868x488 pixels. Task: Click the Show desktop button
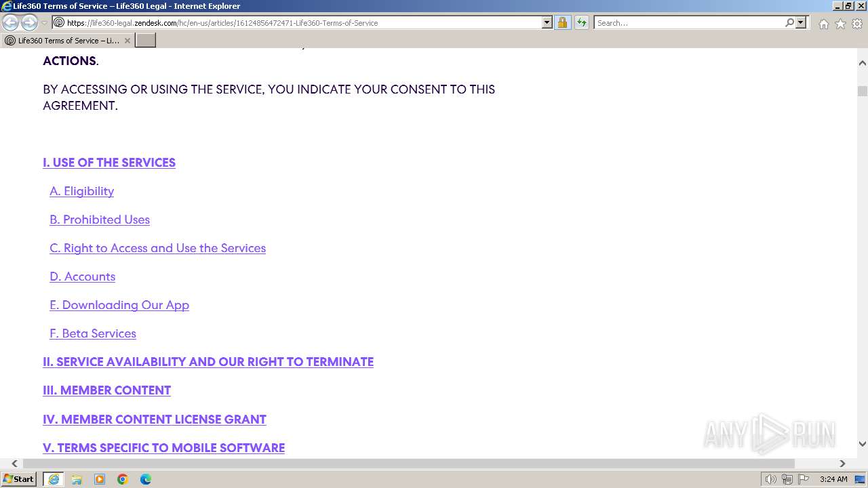point(861,479)
